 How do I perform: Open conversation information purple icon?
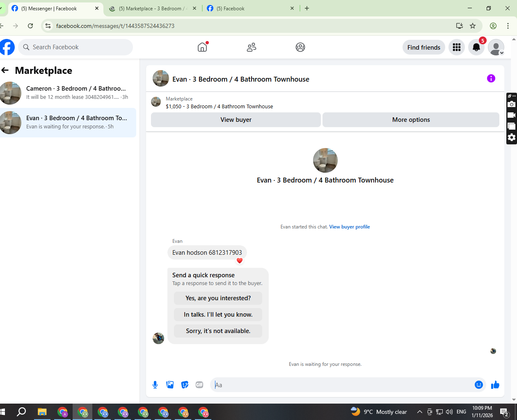[491, 78]
